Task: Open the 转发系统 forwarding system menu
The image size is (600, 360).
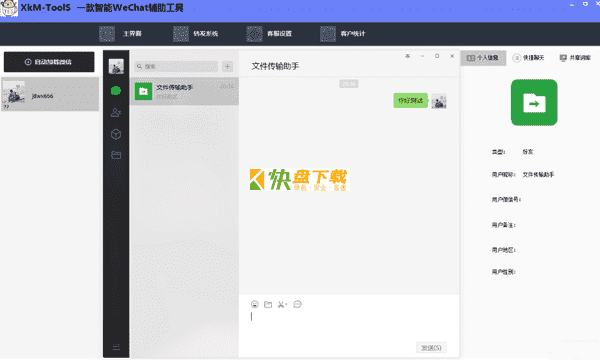Action: (196, 34)
